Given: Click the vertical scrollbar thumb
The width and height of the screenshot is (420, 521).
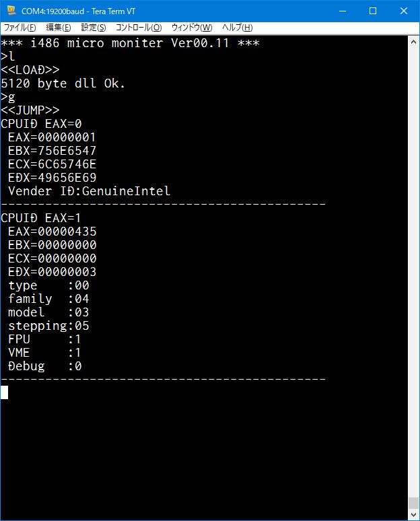Looking at the screenshot, I should pyautogui.click(x=413, y=503).
